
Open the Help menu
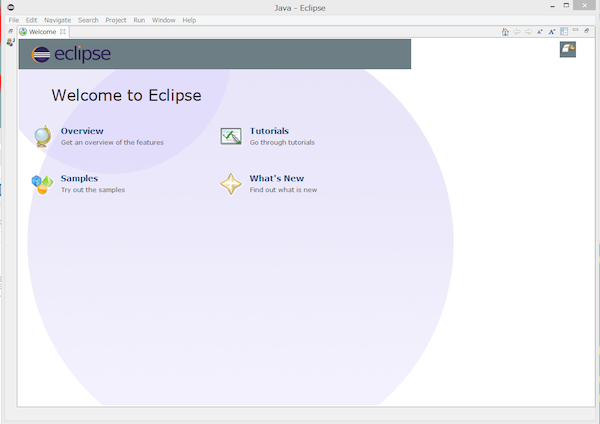point(189,20)
